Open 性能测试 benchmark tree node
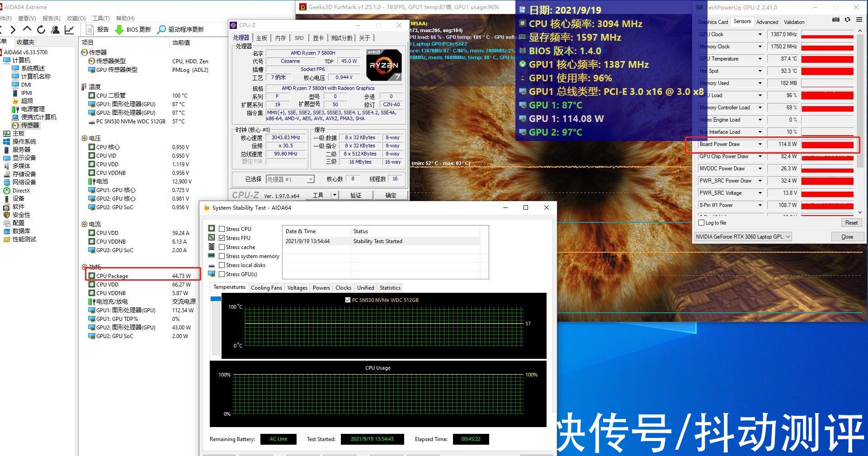Viewport: 868px width, 456px height. [20, 239]
